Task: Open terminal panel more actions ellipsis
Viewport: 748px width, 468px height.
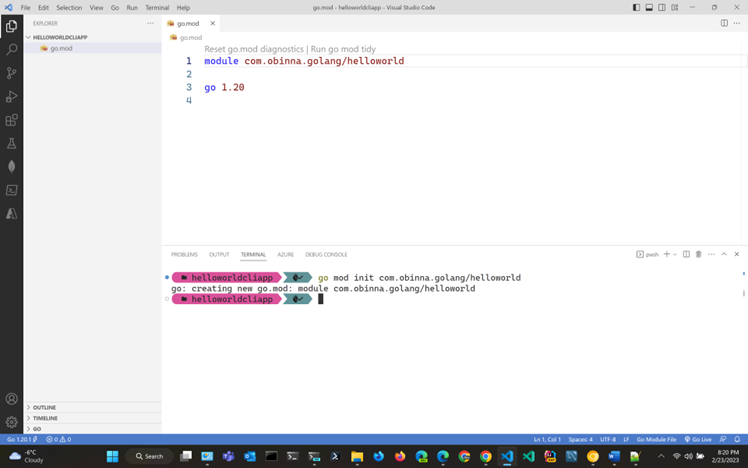Action: click(x=711, y=254)
